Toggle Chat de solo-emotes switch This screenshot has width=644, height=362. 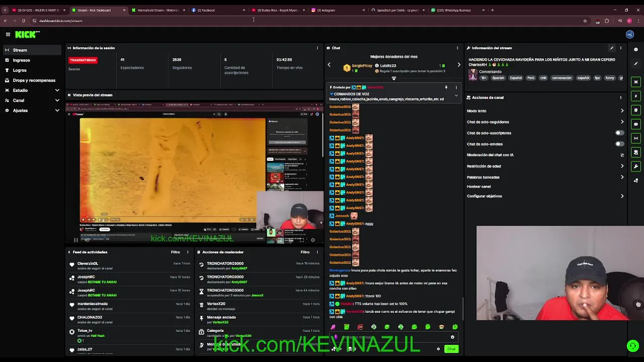click(619, 144)
